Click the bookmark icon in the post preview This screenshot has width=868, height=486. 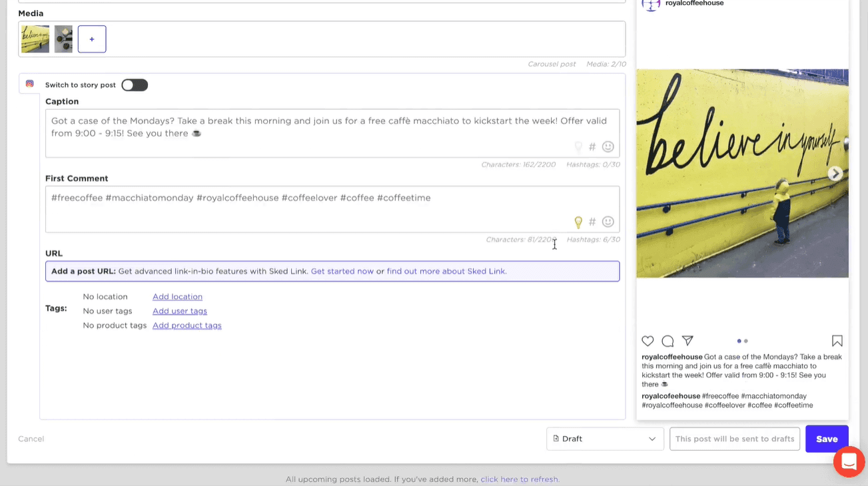837,341
